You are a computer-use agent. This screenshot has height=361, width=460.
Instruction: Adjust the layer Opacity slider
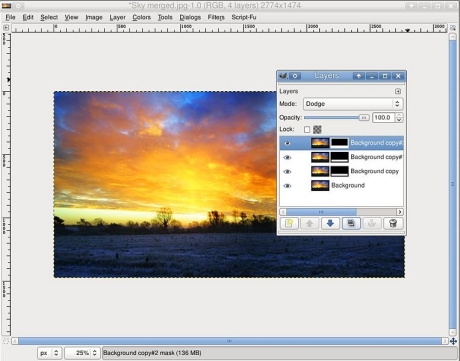tap(337, 118)
